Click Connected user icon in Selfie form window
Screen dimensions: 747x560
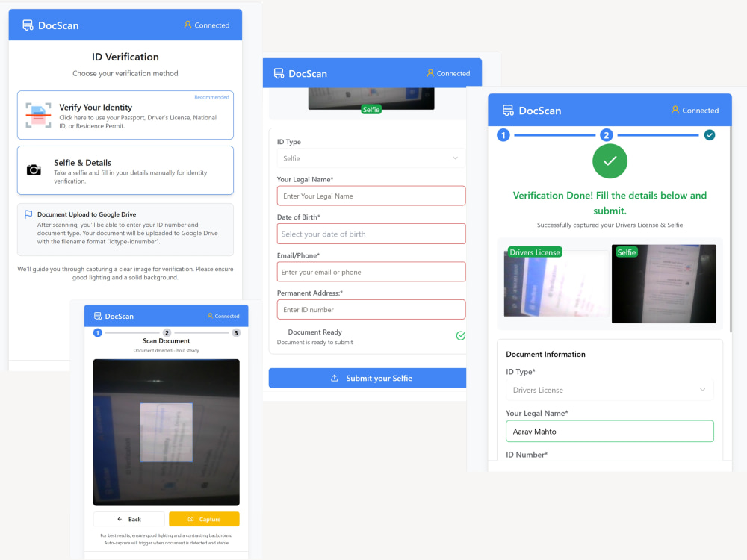point(430,73)
